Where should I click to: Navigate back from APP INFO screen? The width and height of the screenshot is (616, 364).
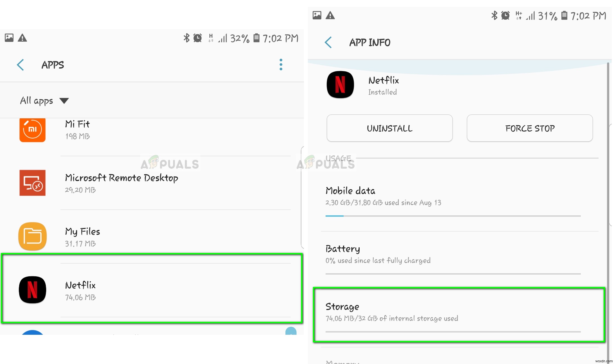(329, 42)
